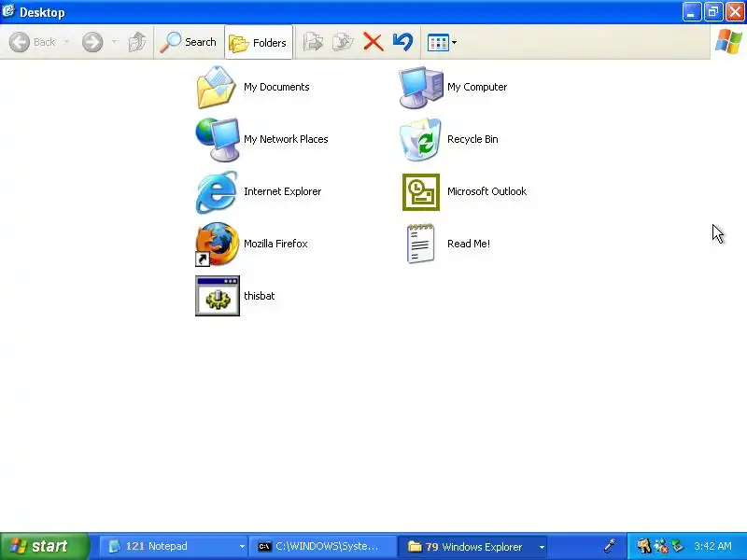Screen dimensions: 747x560
Task: Click the Microsoft Outlook label text
Action: point(486,191)
